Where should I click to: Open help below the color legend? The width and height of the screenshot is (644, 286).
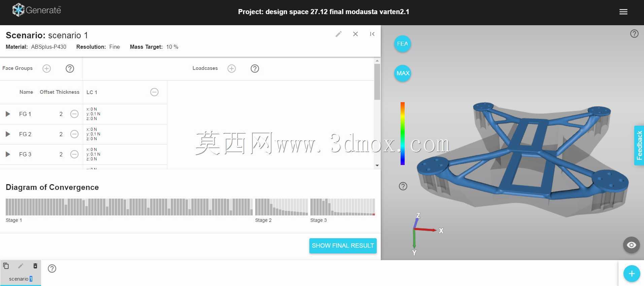[403, 186]
